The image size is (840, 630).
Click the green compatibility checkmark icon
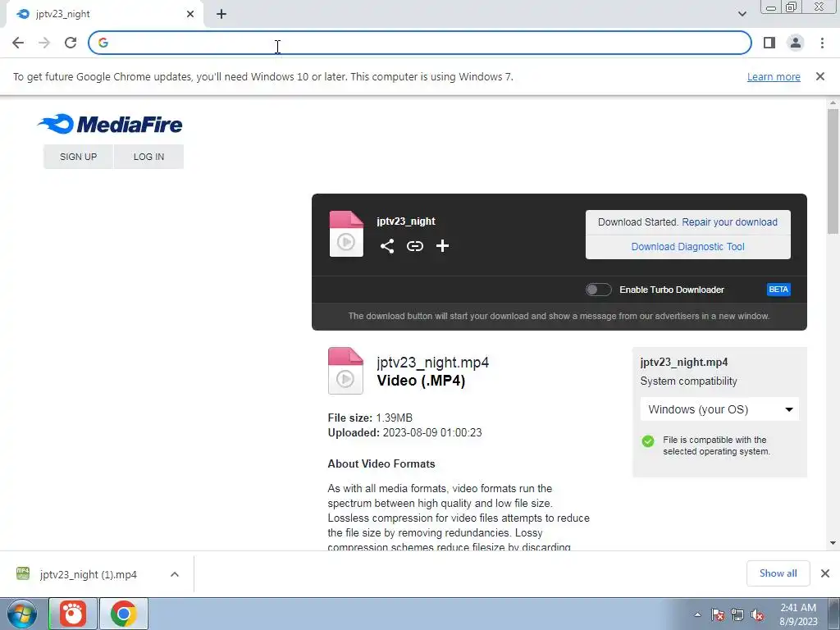click(648, 441)
